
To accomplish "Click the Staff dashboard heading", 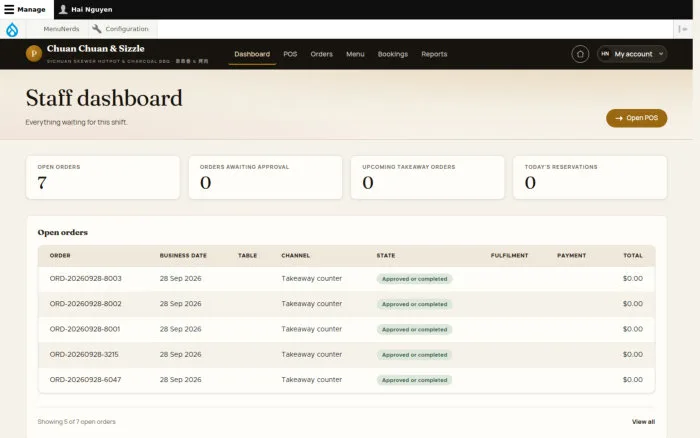I will [x=104, y=98].
